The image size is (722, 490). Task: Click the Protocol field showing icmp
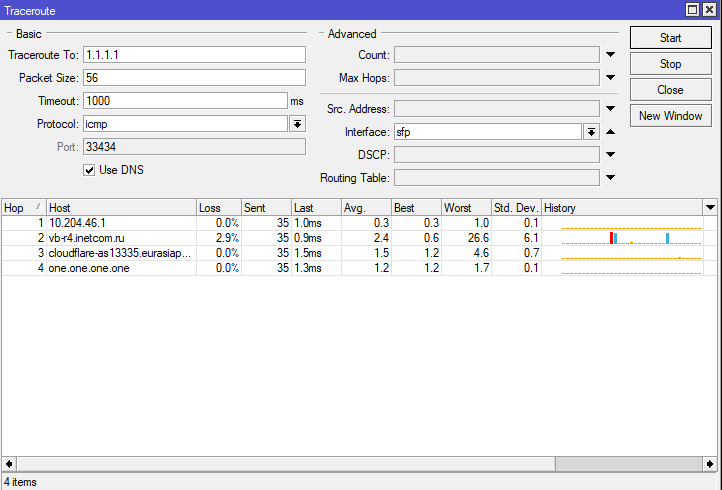point(186,124)
